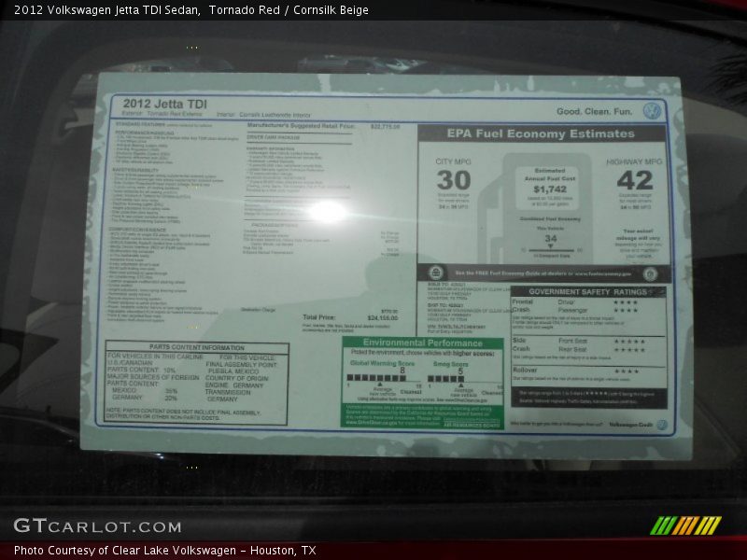Click the Photo Courtesy of Clear Lake Volkswagen caption
This screenshot has height=560, width=747.
click(164, 551)
